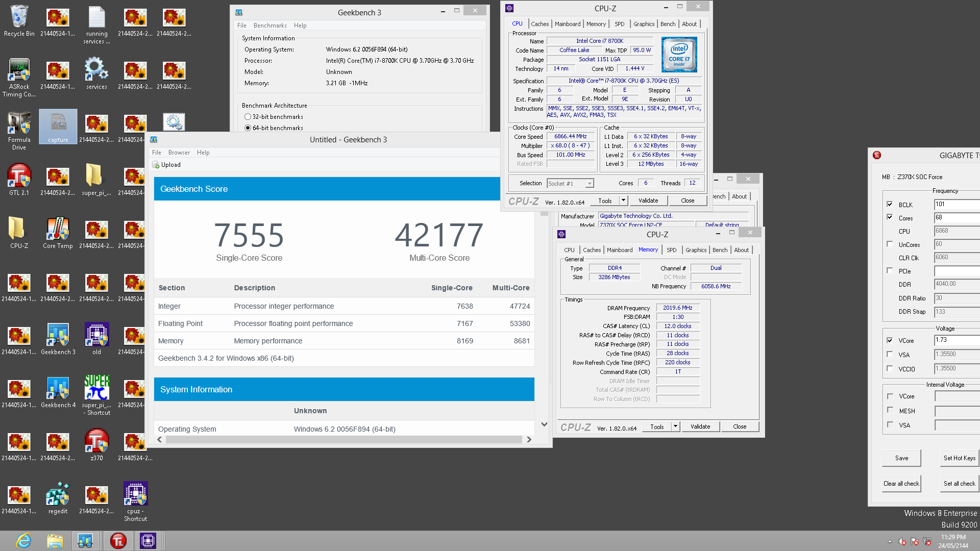
Task: Click the left arrow of horizontal scrollbar
Action: [x=160, y=439]
